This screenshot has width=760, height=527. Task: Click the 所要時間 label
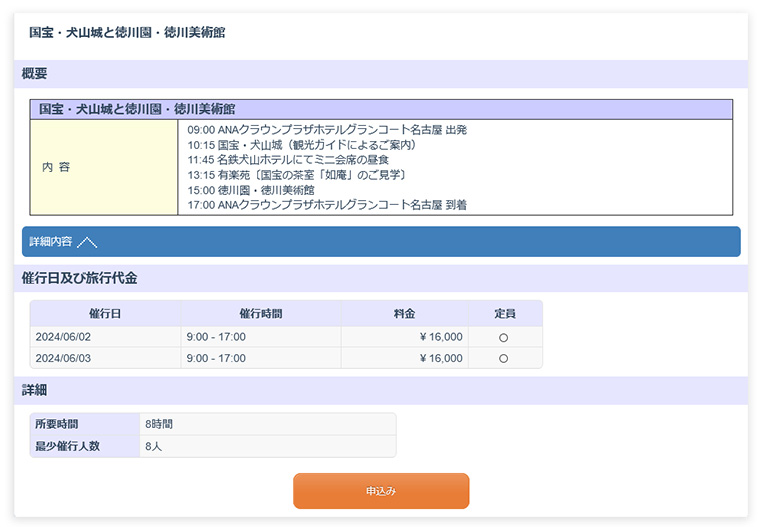coord(56,424)
